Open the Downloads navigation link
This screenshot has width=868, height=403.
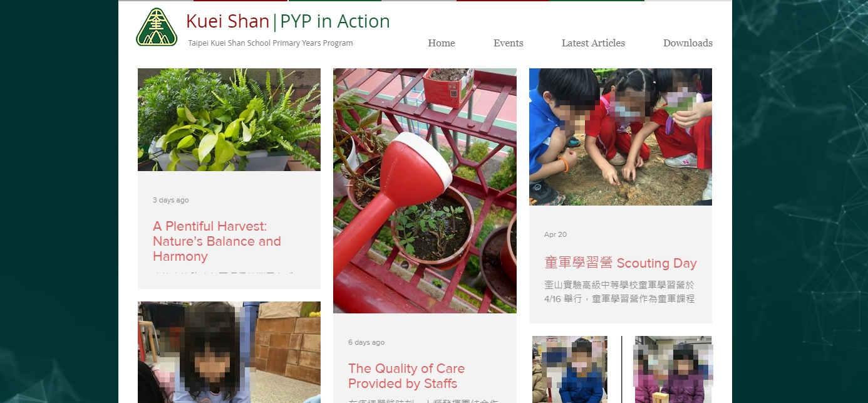click(x=688, y=43)
